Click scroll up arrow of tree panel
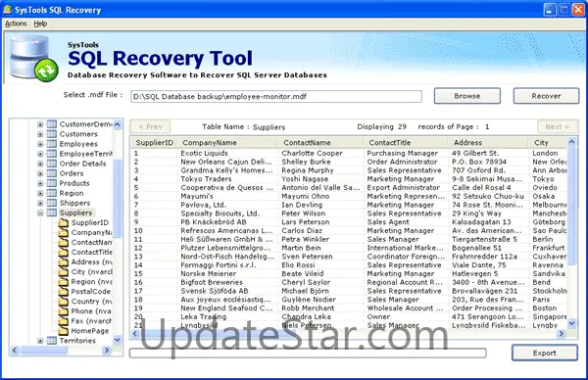This screenshot has width=588, height=380. tap(118, 124)
